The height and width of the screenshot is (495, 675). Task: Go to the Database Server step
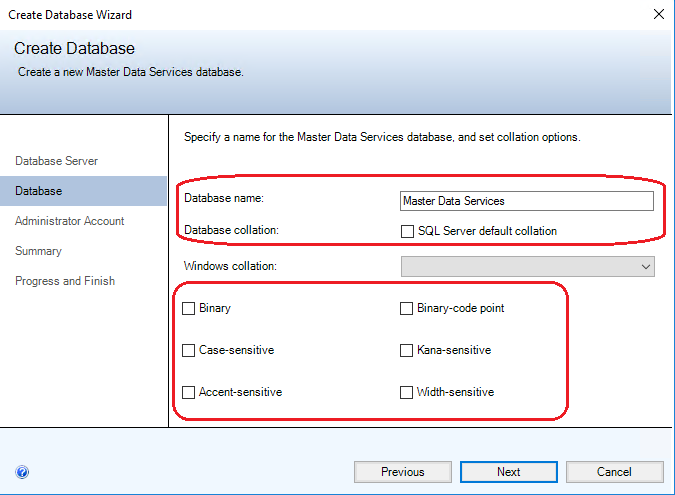coord(56,161)
